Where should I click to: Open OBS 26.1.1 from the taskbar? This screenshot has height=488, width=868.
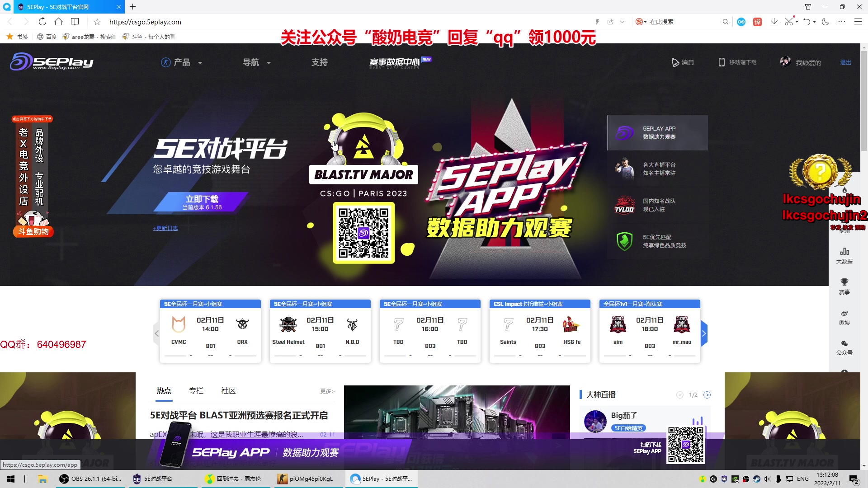(90, 479)
